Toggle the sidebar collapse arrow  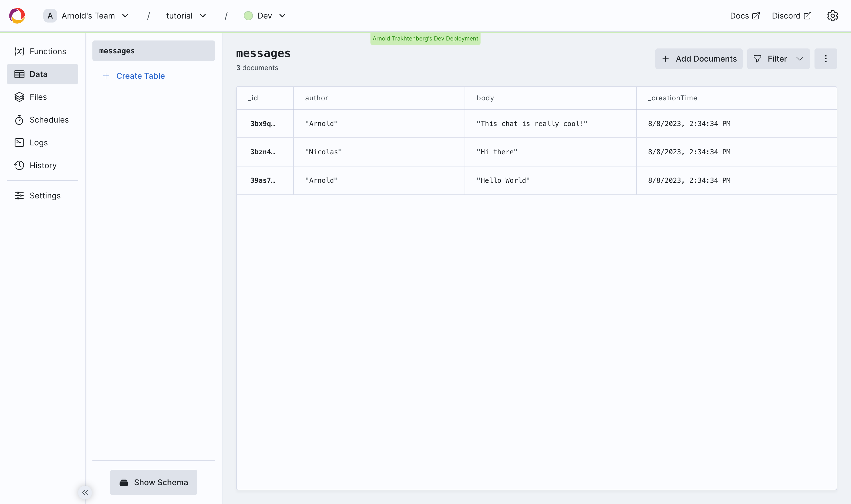pos(85,493)
